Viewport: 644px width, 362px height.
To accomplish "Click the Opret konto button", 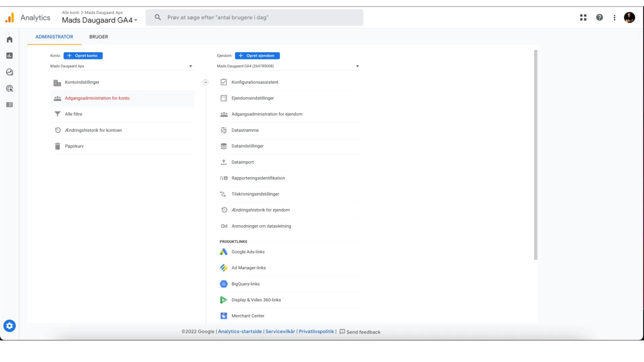I will coord(83,56).
